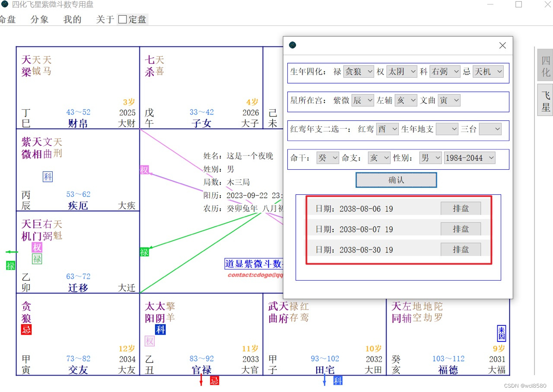The height and width of the screenshot is (392, 553).
Task: Switch to the 飞星 side tab
Action: 546,100
